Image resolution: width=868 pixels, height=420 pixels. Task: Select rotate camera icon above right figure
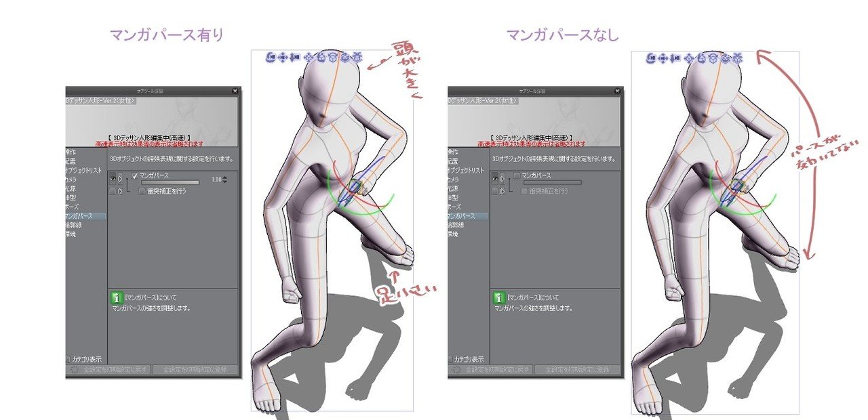pyautogui.click(x=651, y=58)
